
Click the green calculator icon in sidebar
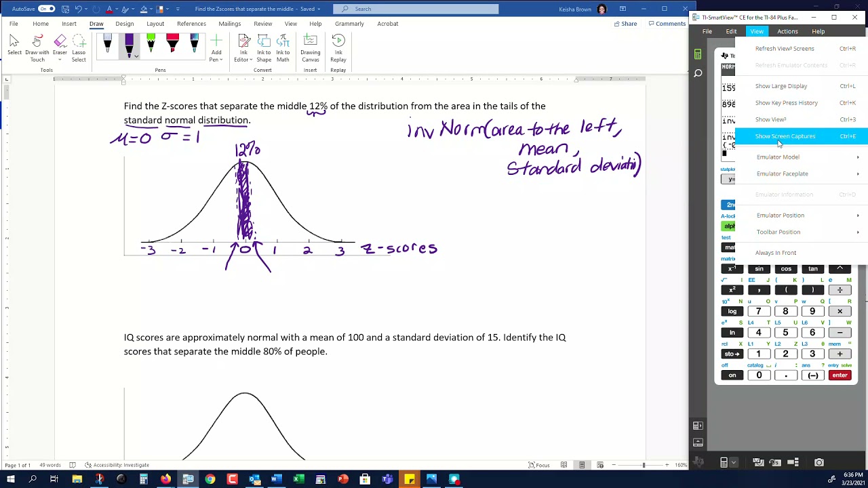point(698,54)
